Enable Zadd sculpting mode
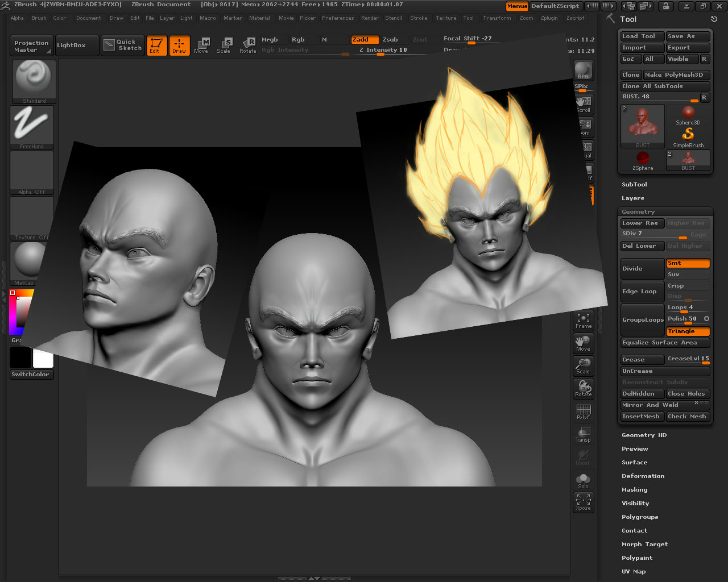The image size is (728, 582). click(365, 40)
